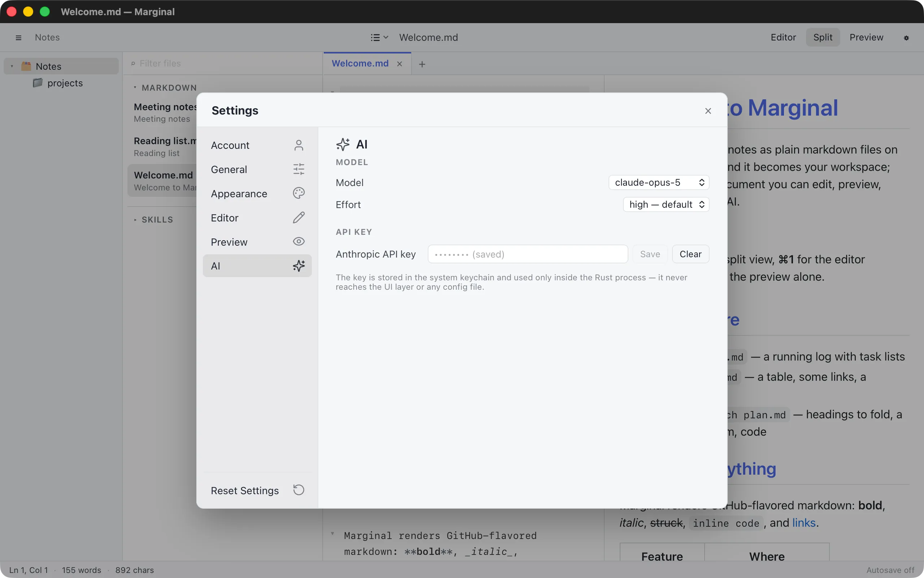Click the Autosave off status indicator

pyautogui.click(x=890, y=570)
